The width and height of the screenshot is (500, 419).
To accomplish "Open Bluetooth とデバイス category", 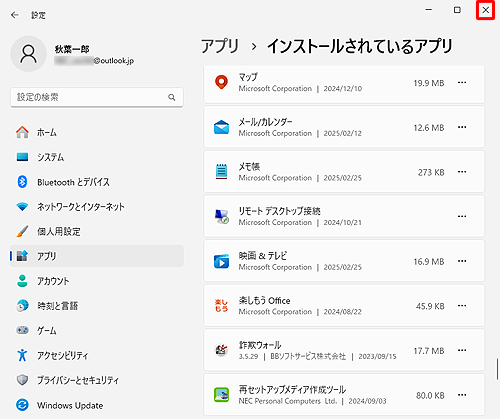I will click(x=97, y=182).
